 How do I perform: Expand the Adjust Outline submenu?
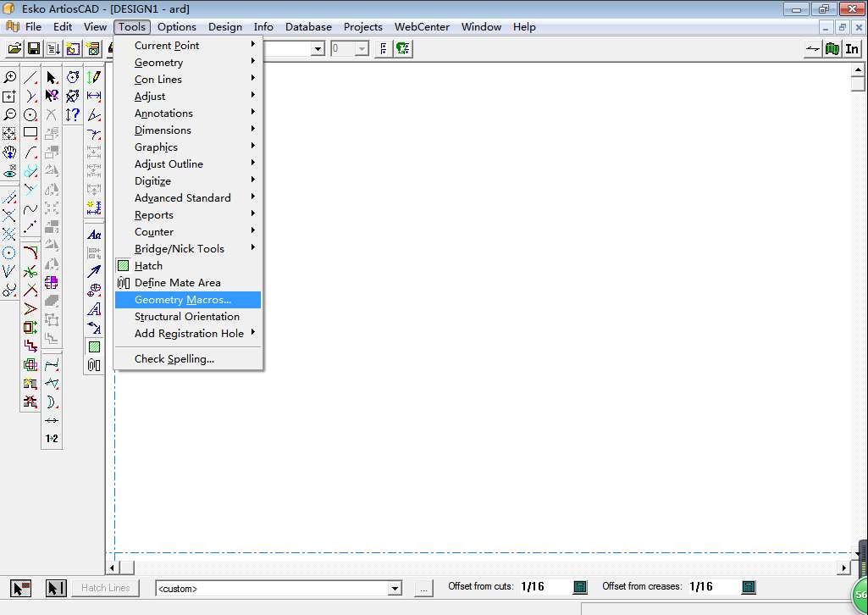click(x=188, y=163)
